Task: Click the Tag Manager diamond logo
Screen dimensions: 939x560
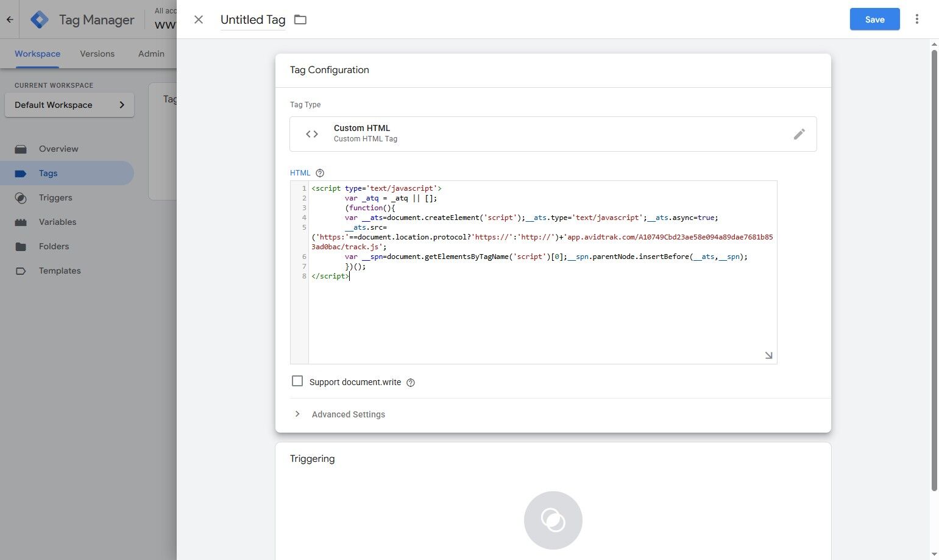Action: click(39, 19)
